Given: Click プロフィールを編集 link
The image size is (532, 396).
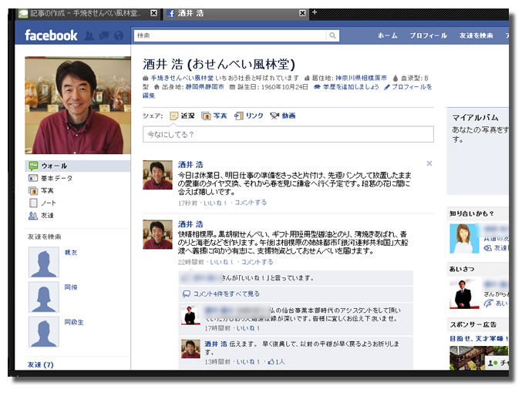Looking at the screenshot, I should [412, 87].
